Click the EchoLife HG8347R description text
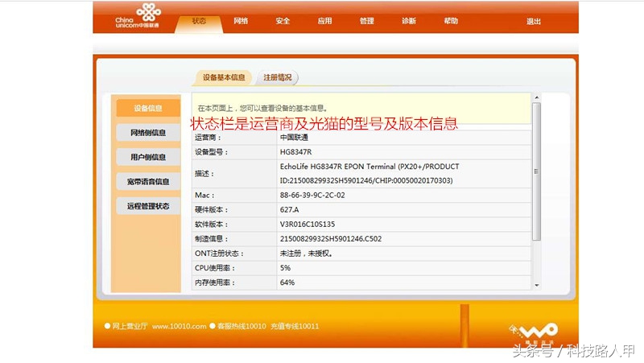 [x=369, y=173]
